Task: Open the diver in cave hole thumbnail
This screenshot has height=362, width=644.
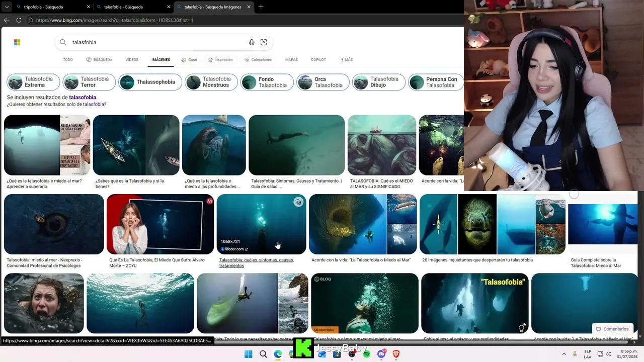Action: [47, 145]
